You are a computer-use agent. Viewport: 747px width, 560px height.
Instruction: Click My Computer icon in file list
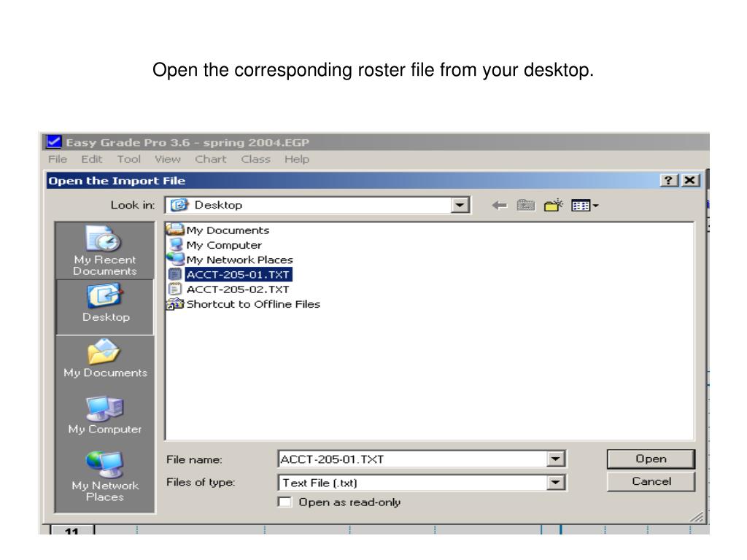(x=176, y=245)
